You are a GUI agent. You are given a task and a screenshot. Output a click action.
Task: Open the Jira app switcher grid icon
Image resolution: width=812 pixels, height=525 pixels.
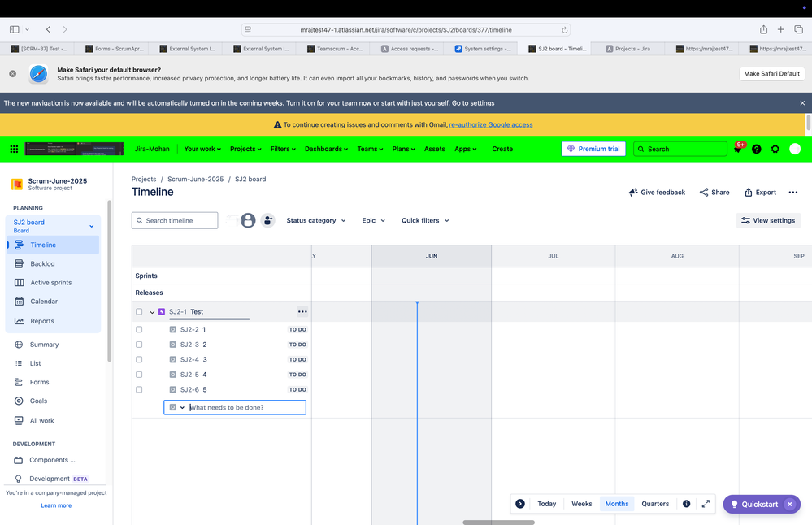(14, 149)
